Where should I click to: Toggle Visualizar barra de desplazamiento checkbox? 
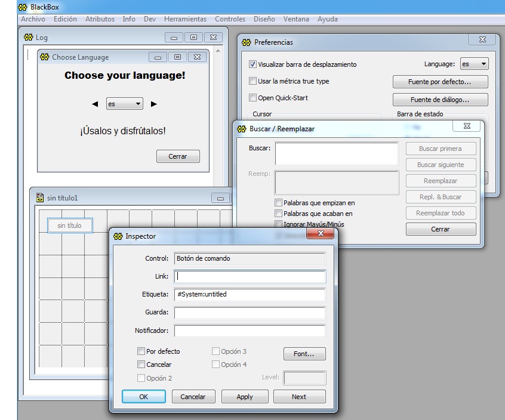253,64
